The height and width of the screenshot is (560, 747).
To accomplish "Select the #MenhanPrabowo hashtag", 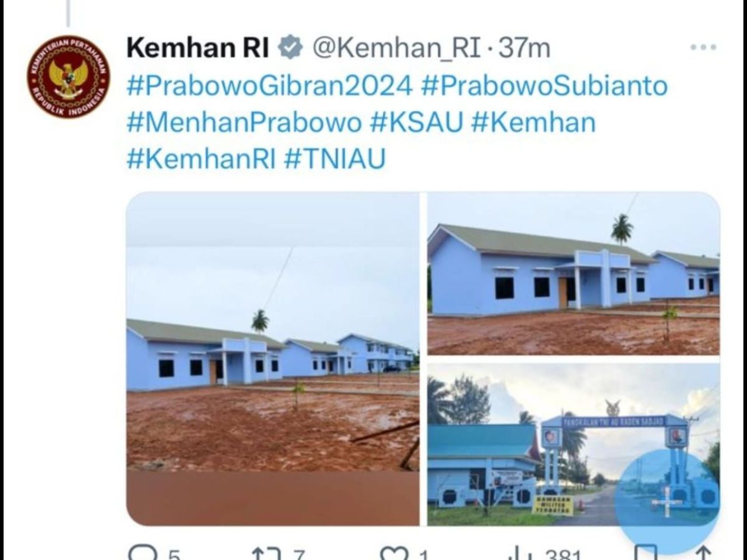I will (x=244, y=122).
